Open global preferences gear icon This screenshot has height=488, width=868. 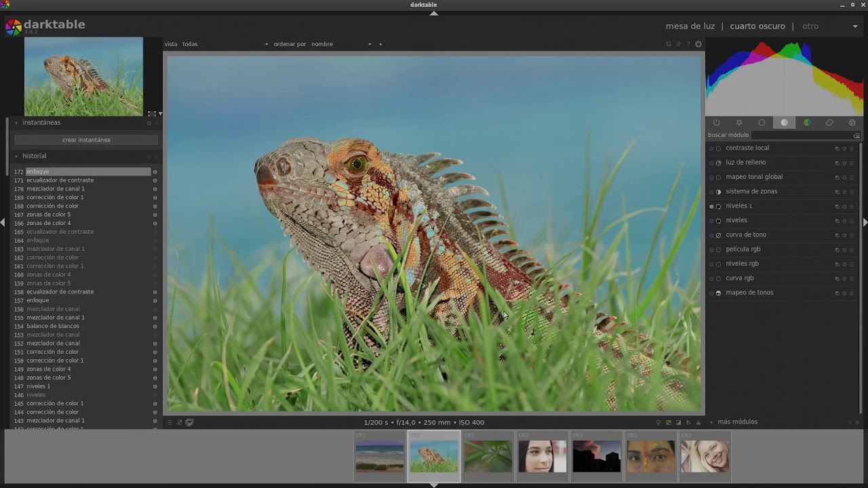698,44
